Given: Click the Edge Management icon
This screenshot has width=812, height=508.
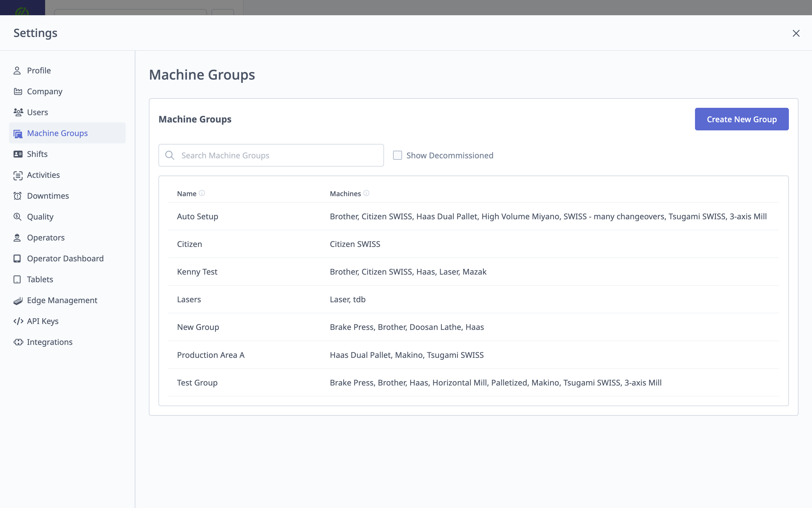Looking at the screenshot, I should pyautogui.click(x=18, y=300).
